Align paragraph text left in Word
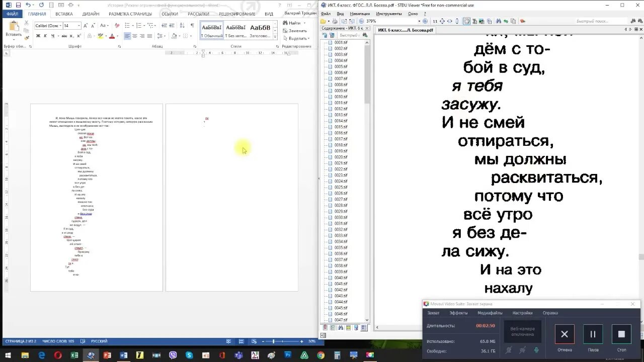Viewport: 644px width, 362px height. [127, 36]
